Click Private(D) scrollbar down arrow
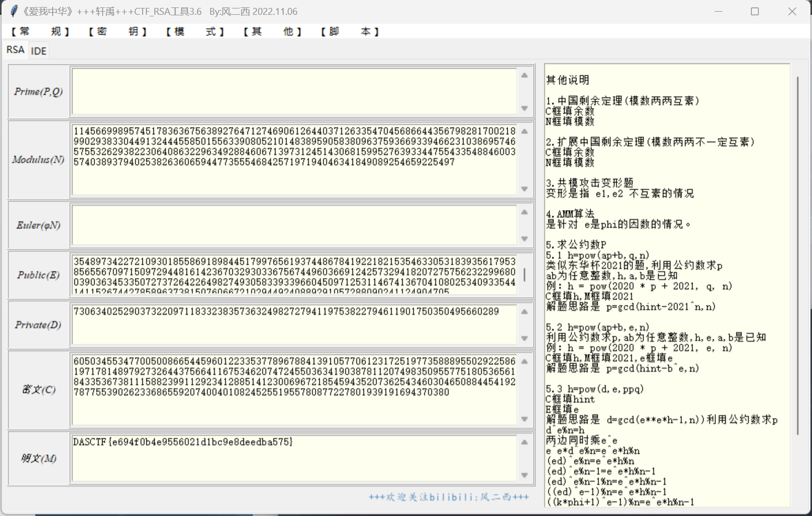The image size is (812, 516). click(x=524, y=338)
